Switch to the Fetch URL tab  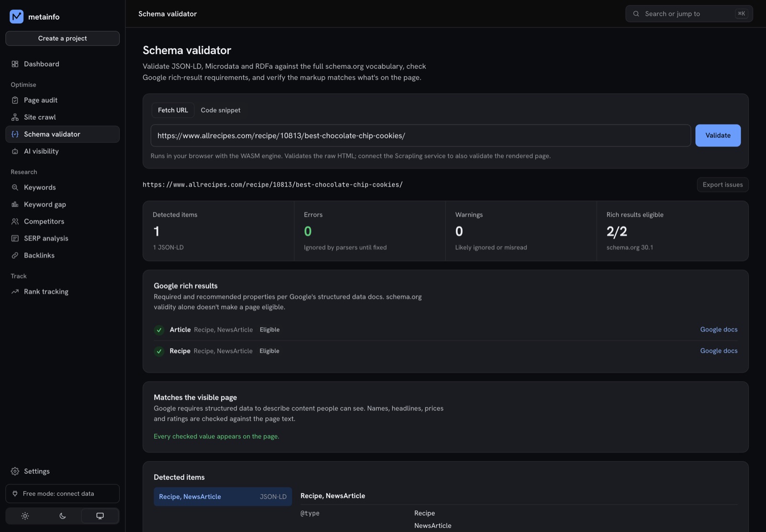(x=173, y=110)
